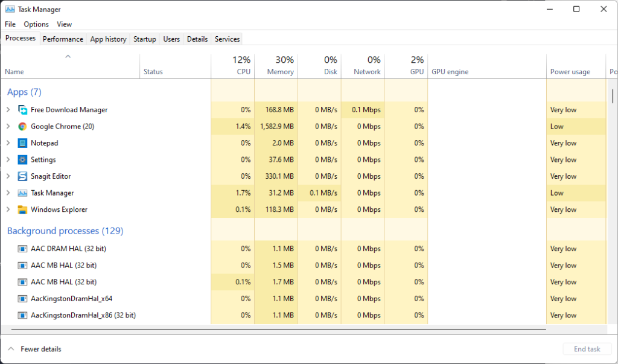
Task: Open the File menu
Action: pyautogui.click(x=10, y=24)
